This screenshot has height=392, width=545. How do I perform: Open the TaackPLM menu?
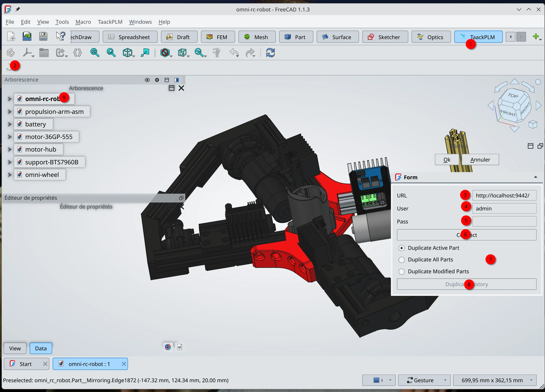tap(110, 22)
